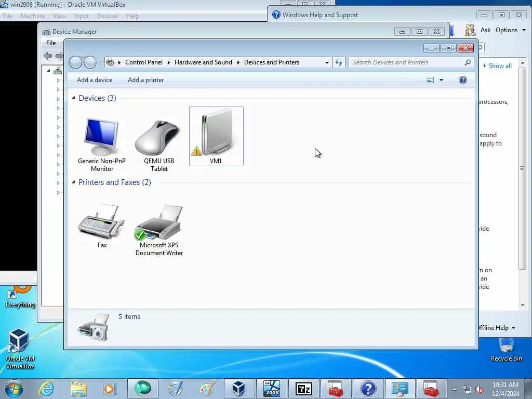Click Ask in Help and Support
The image size is (532, 399).
coord(485,30)
